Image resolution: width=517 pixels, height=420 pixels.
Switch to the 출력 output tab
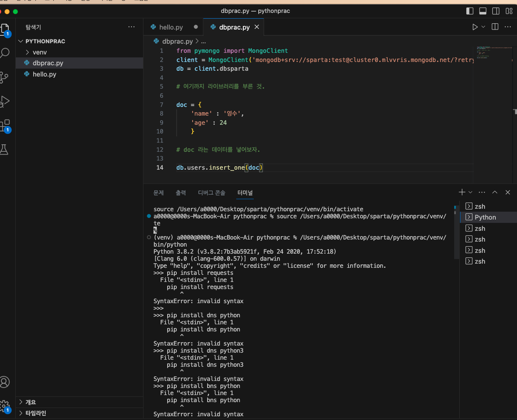click(x=181, y=193)
